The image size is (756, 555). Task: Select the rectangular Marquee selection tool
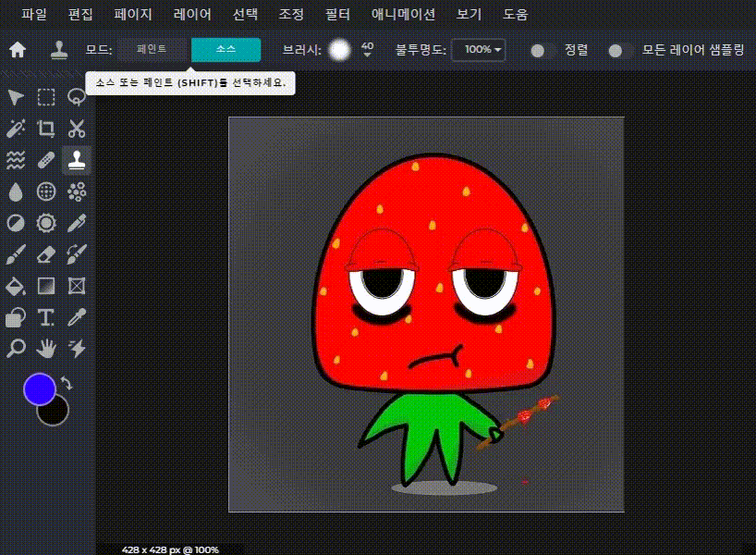tap(46, 97)
